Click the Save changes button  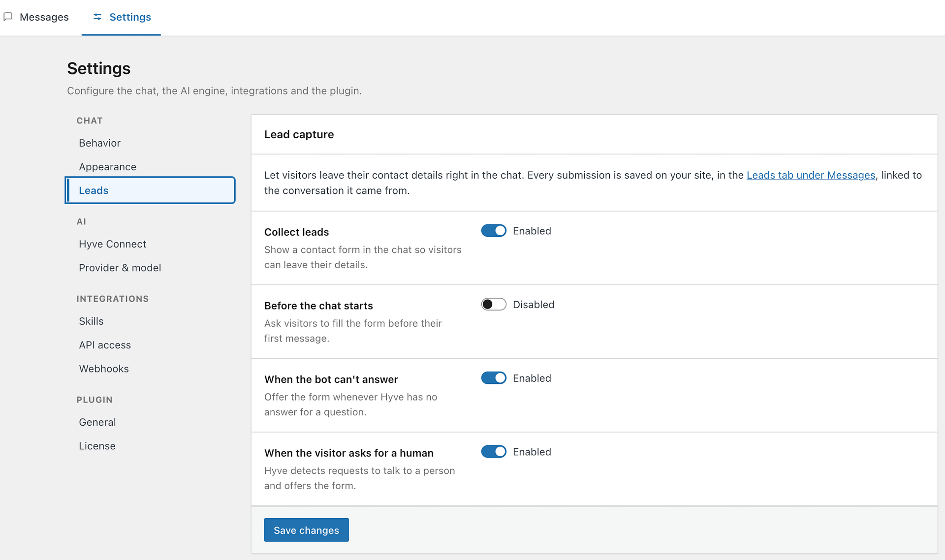click(x=306, y=530)
